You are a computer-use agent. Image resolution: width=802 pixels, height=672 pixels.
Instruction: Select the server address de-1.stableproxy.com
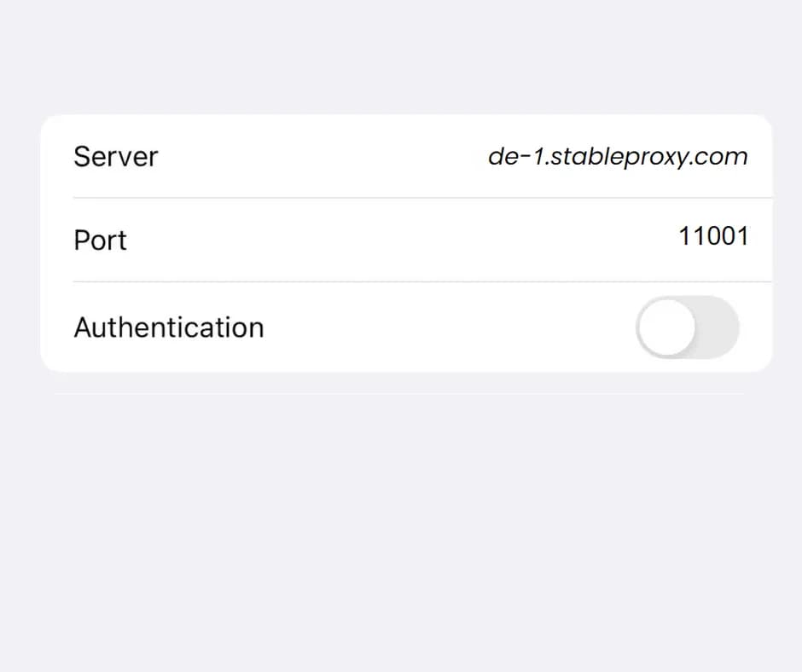click(618, 156)
